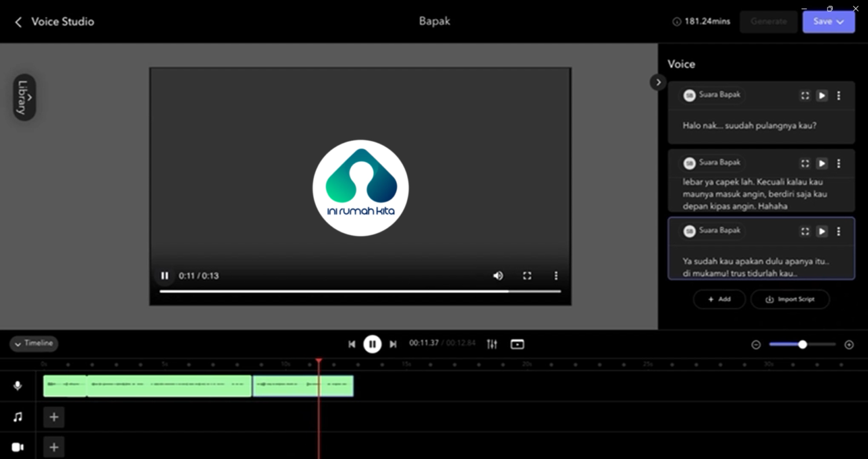Collapse the Timeline panel
868x459 pixels.
point(34,344)
